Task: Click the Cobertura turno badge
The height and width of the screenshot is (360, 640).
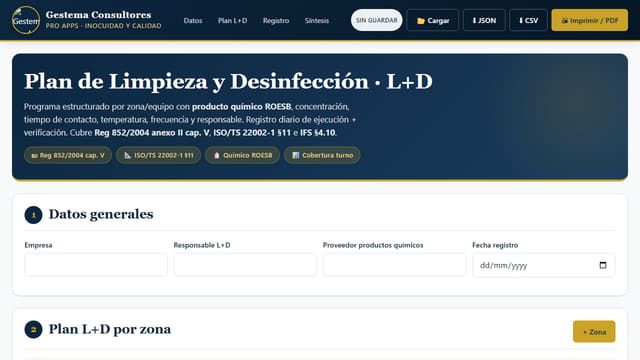Action: pos(322,155)
